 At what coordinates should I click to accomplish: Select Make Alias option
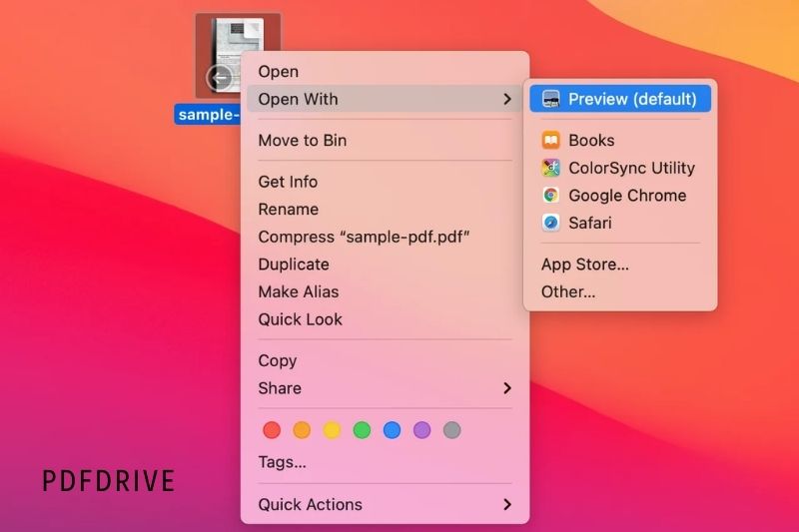385,291
